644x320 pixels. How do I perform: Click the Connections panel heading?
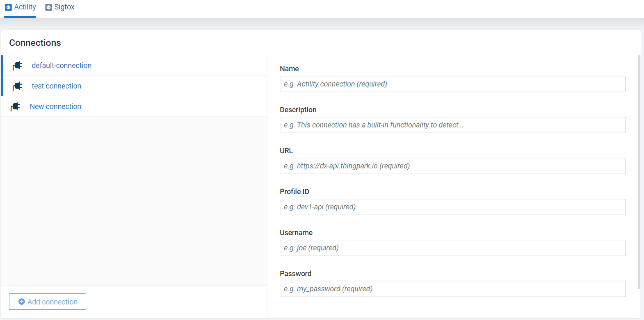[x=35, y=43]
